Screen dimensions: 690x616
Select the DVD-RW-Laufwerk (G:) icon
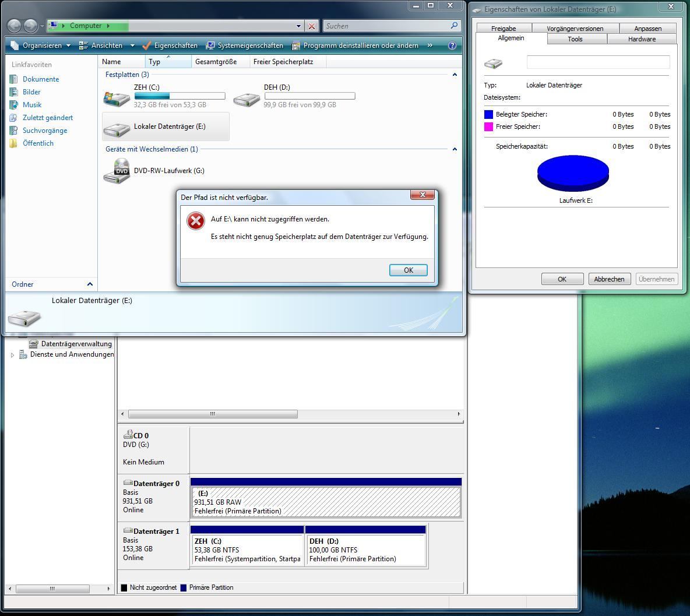[117, 171]
